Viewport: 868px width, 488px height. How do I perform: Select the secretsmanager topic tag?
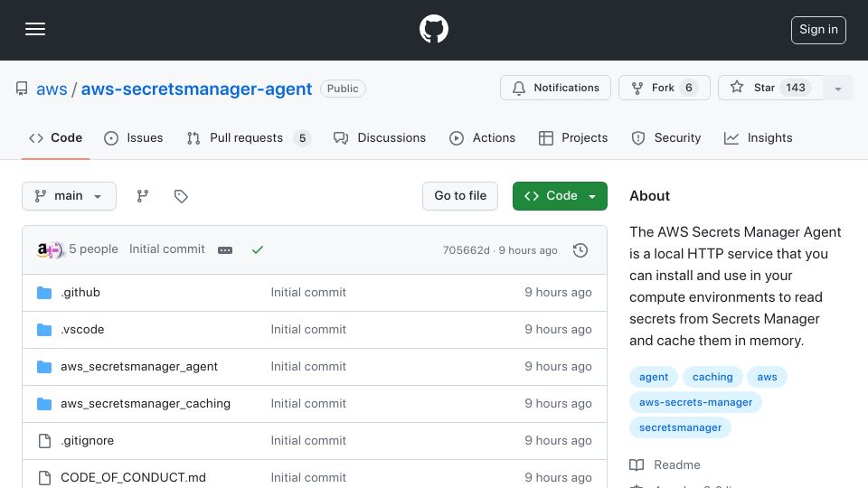coord(680,427)
